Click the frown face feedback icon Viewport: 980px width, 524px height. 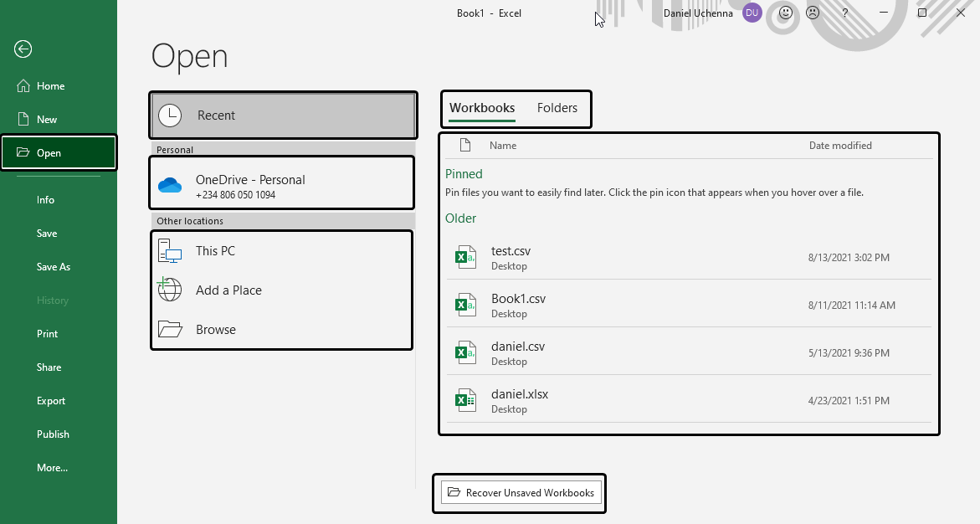click(x=813, y=13)
